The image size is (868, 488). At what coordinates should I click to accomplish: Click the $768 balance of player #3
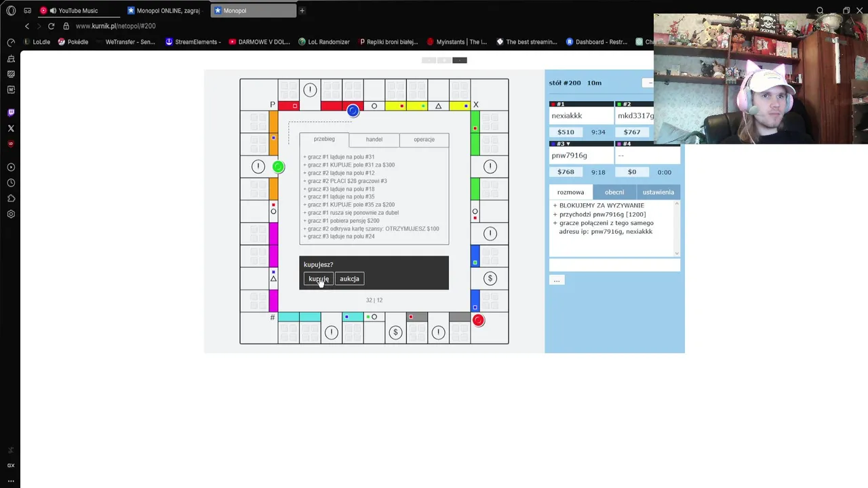(x=566, y=172)
